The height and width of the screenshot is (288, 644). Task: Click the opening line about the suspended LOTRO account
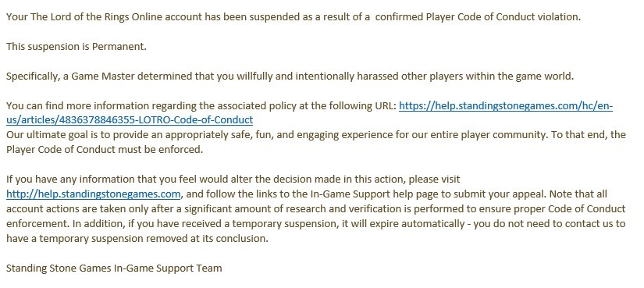294,17
